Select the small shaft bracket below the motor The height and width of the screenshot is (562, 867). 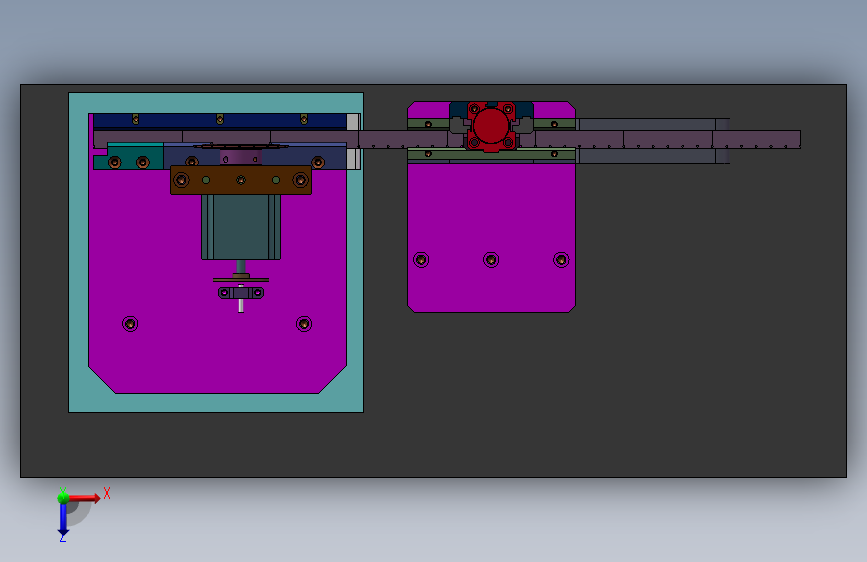241,293
